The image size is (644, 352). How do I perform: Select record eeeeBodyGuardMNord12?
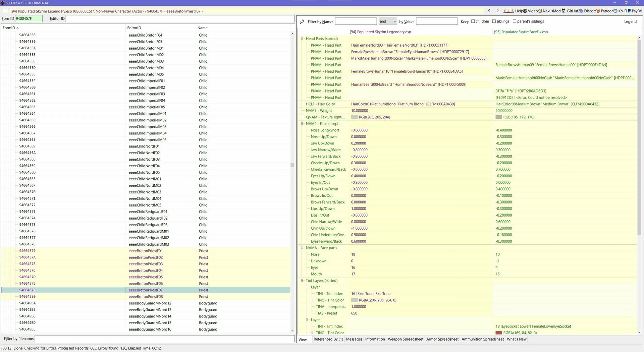point(146,303)
